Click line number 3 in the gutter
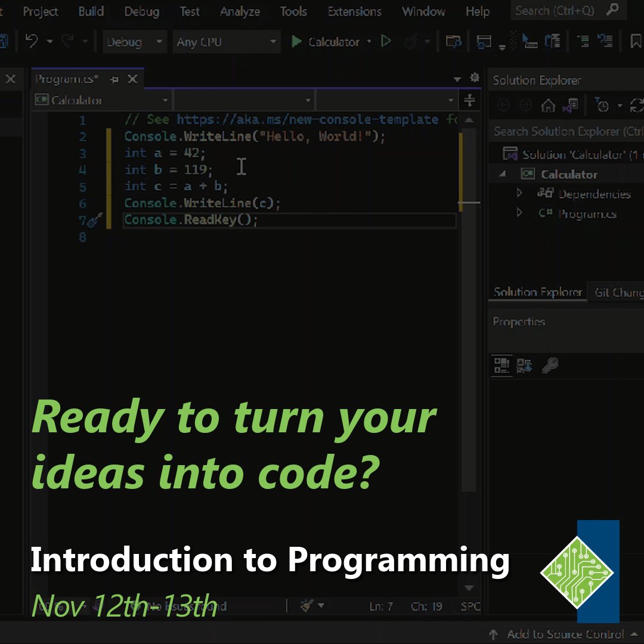This screenshot has width=644, height=644. (82, 153)
